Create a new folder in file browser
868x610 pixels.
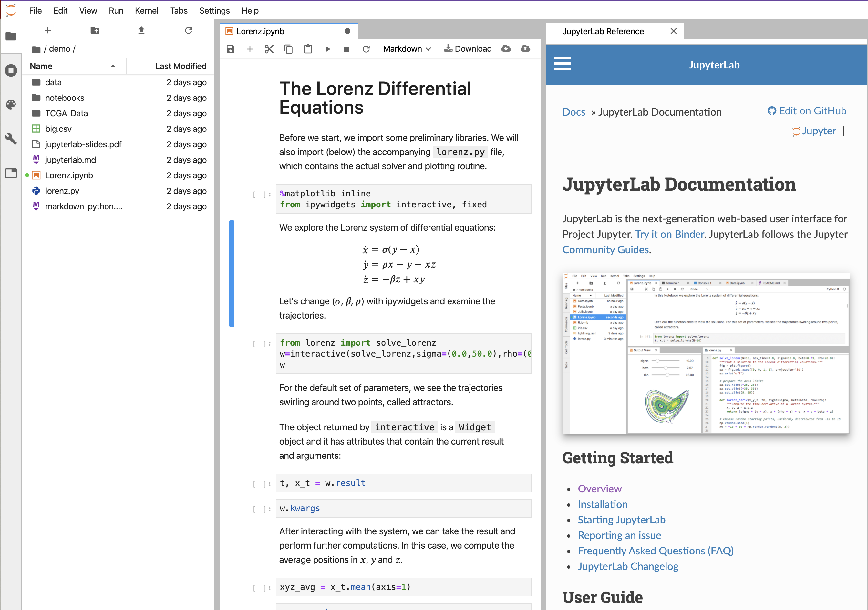coord(95,30)
